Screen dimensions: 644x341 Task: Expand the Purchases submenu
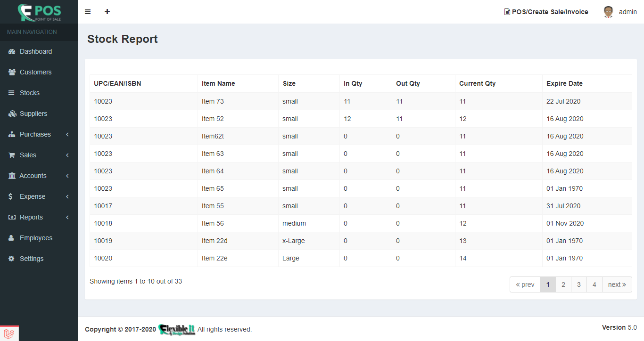click(66, 134)
